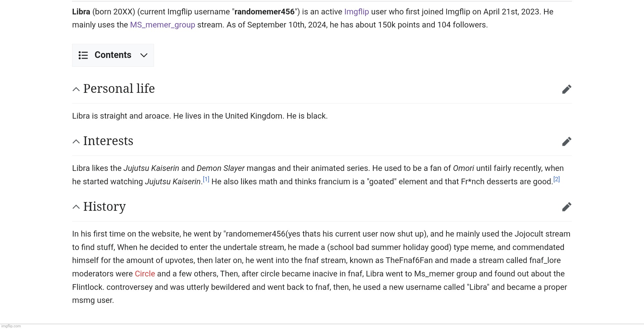Jump to footnote reference 1
Image resolution: width=644 pixels, height=329 pixels.
pos(206,179)
